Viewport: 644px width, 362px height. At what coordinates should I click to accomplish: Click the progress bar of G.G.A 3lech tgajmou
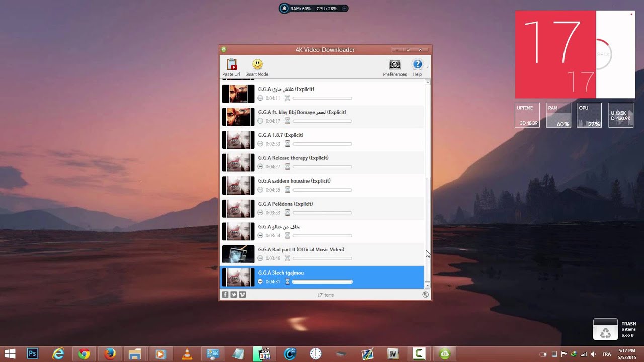pos(322,282)
